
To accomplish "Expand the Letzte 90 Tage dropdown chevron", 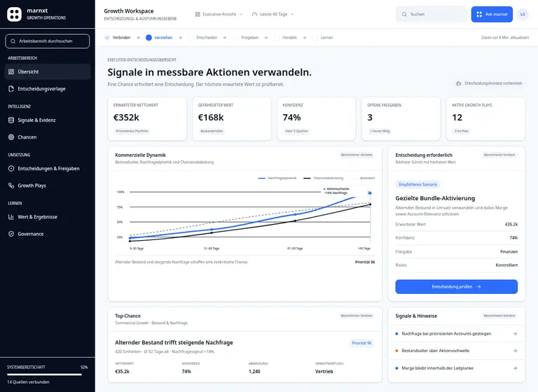I will [x=292, y=15].
